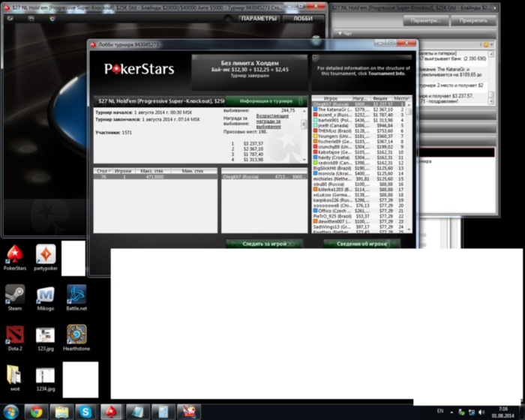
Task: Open Skype from the taskbar
Action: [85, 412]
